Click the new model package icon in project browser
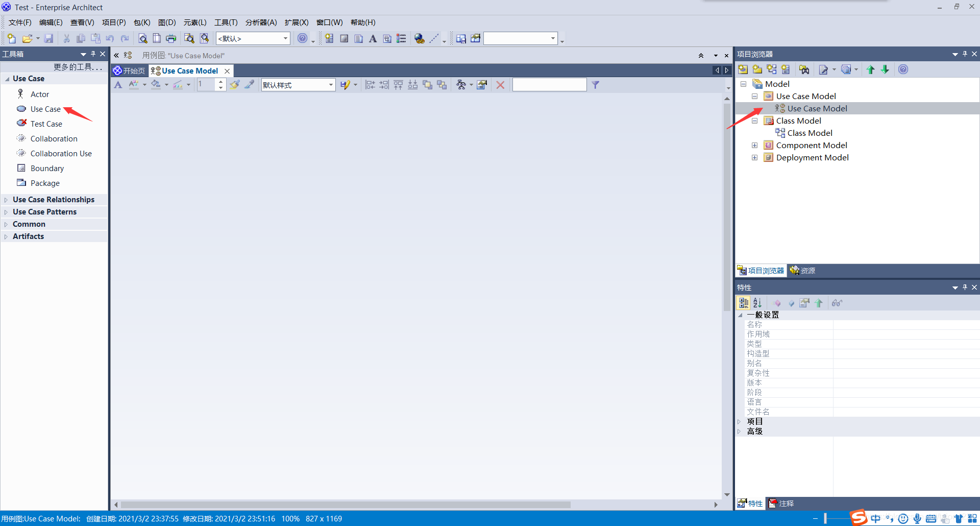The width and height of the screenshot is (980, 526). 743,69
